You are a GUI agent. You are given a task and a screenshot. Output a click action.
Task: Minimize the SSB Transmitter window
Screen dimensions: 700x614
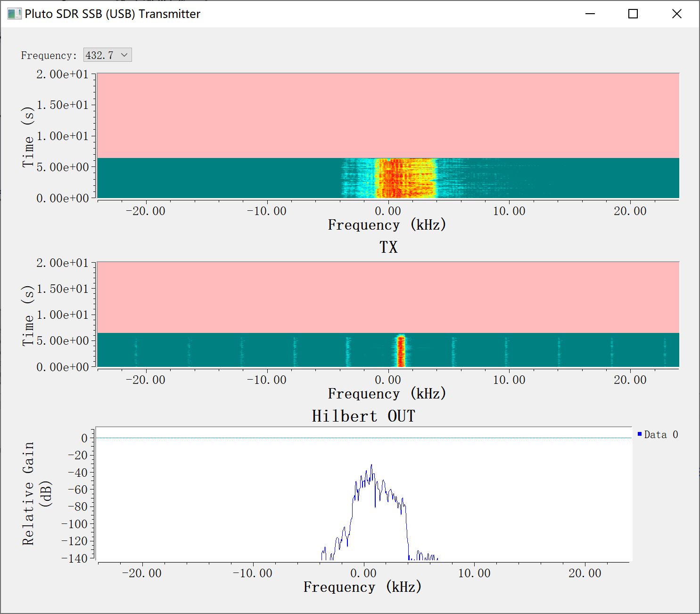pyautogui.click(x=590, y=14)
